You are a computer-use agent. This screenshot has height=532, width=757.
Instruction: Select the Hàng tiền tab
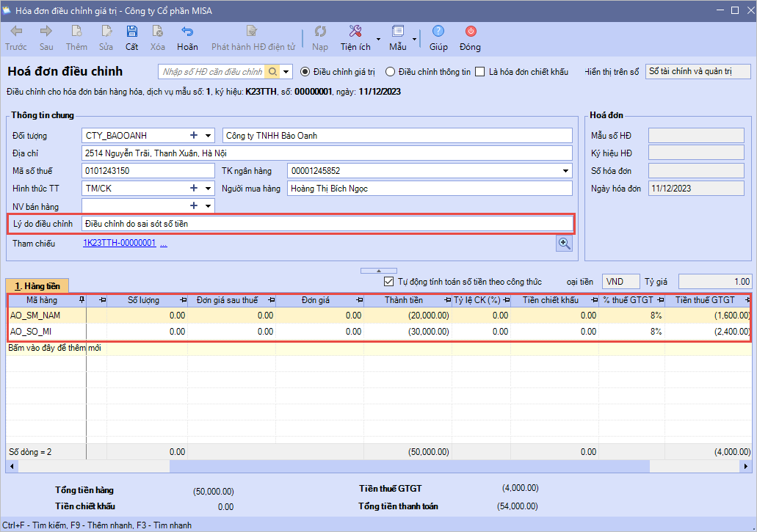[37, 285]
